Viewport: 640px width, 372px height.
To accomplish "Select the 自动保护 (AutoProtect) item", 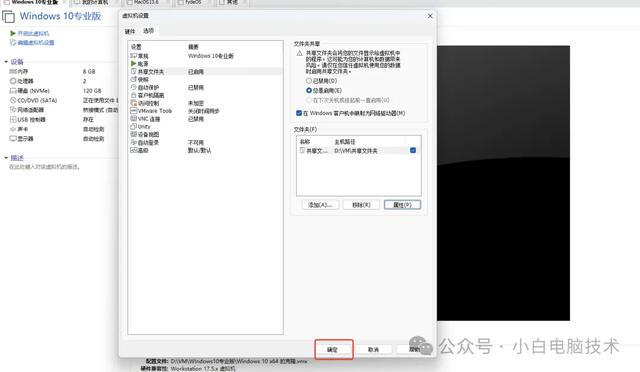I will [145, 87].
